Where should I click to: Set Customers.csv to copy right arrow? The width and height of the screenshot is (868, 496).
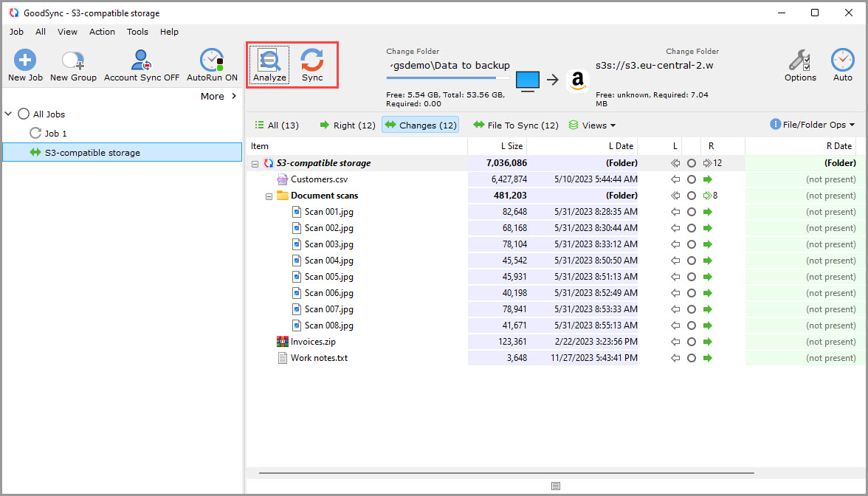707,179
